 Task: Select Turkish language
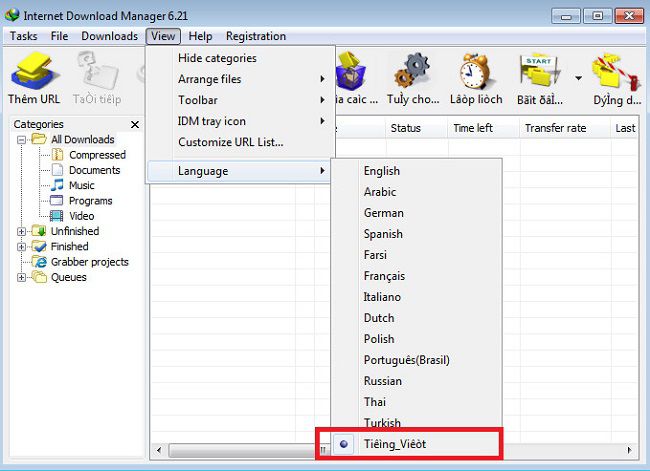417,423
